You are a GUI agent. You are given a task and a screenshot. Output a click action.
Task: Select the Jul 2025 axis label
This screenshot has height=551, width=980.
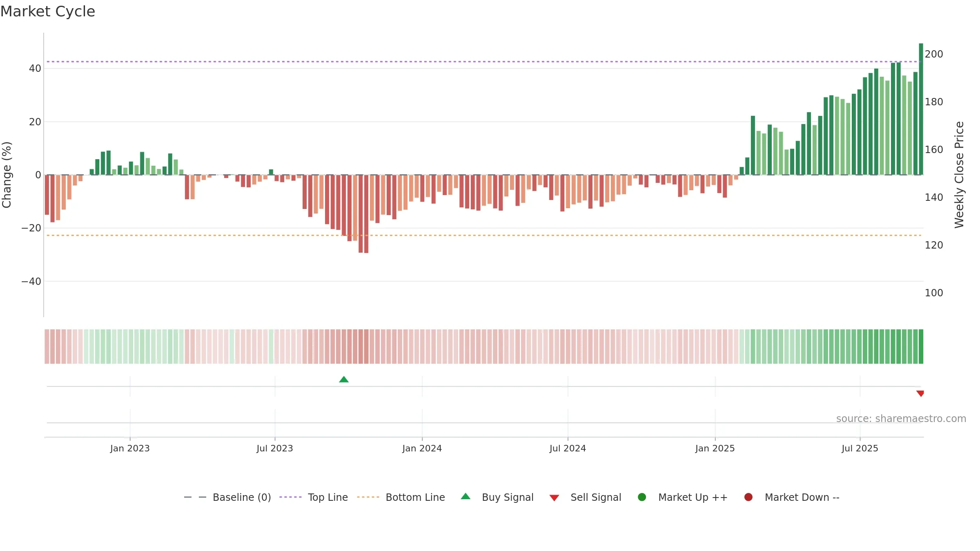point(860,448)
